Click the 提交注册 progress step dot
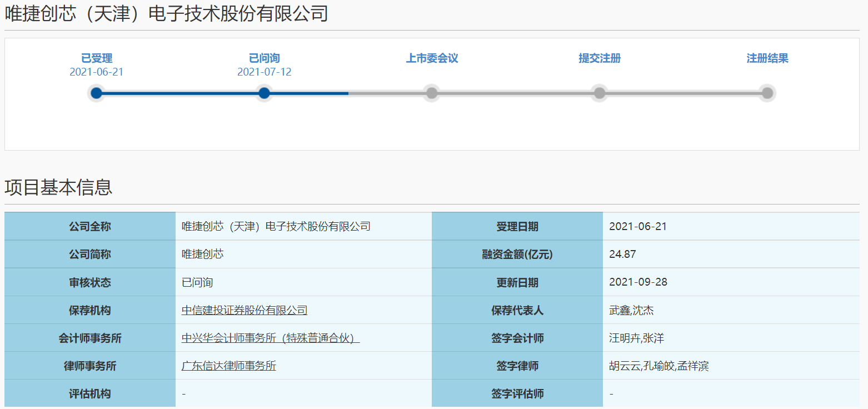This screenshot has width=868, height=409. tap(600, 93)
